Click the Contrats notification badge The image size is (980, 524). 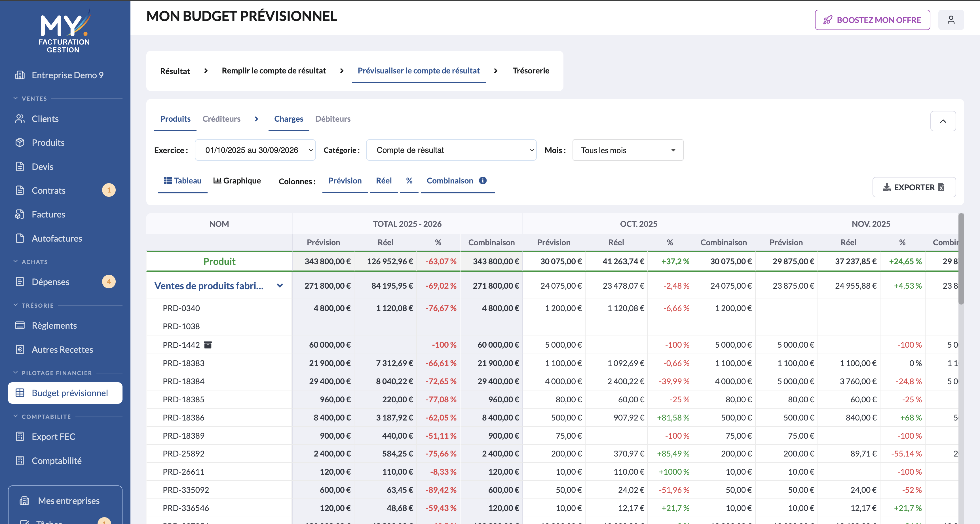coord(109,190)
